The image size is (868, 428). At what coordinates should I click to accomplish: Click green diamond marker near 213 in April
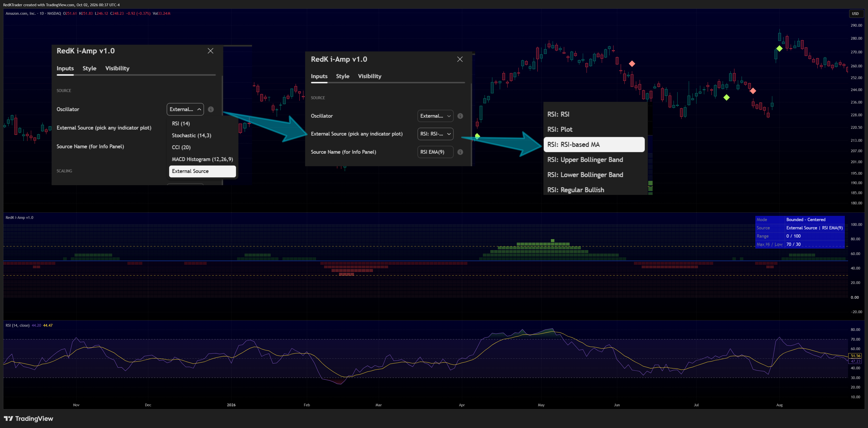(x=477, y=136)
